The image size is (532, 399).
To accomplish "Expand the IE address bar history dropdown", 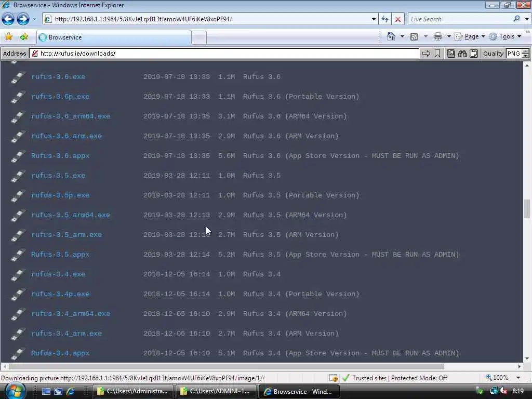I will (x=374, y=19).
